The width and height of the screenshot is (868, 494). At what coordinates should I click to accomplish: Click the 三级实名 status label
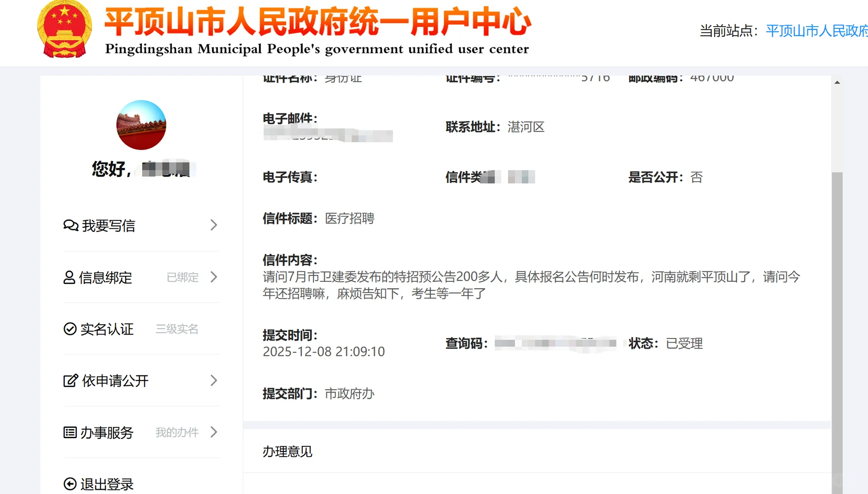point(177,329)
